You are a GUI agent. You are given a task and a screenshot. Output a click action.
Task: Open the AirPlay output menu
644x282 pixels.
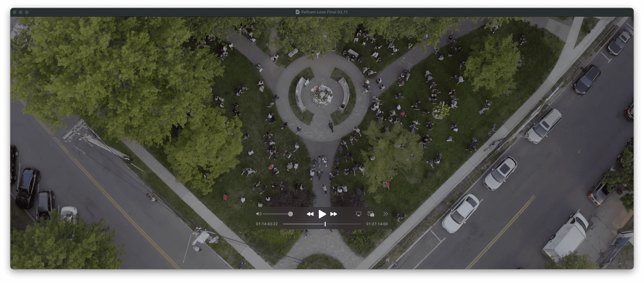(x=359, y=214)
